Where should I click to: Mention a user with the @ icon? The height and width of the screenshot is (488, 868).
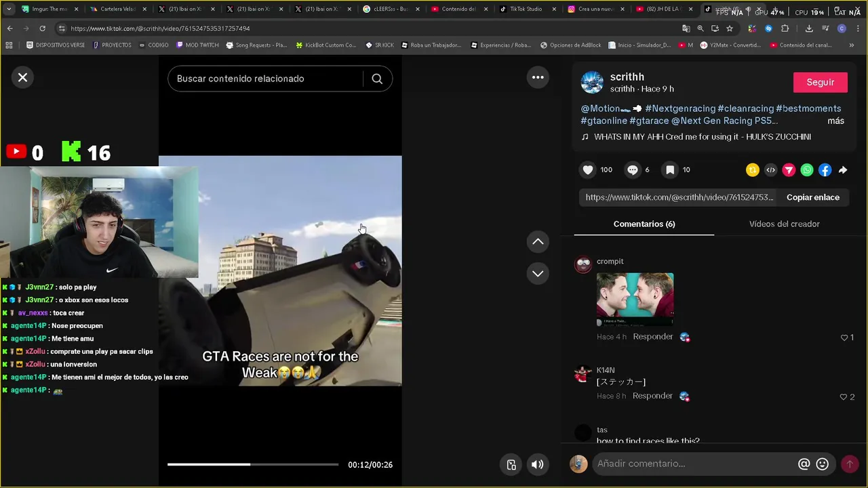pos(804,464)
